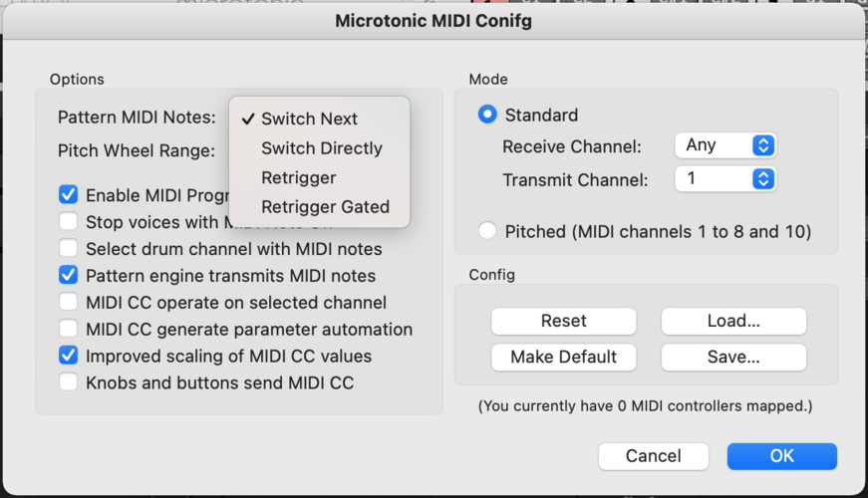
Task: Select the Standard mode radio button
Action: point(487,115)
